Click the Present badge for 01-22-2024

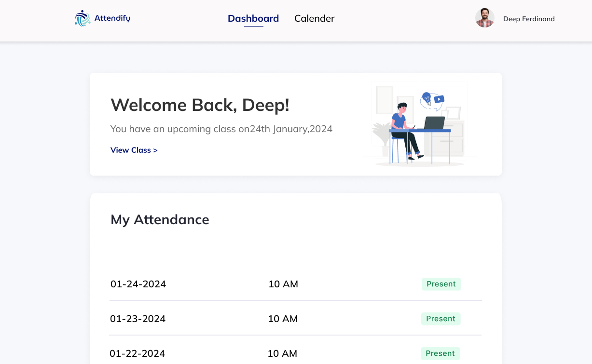[x=440, y=353]
